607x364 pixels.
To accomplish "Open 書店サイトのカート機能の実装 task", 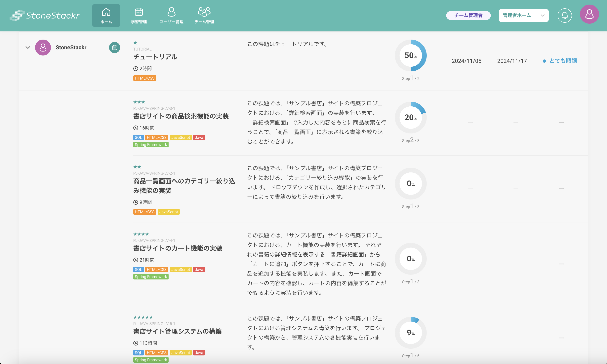I will (x=178, y=248).
